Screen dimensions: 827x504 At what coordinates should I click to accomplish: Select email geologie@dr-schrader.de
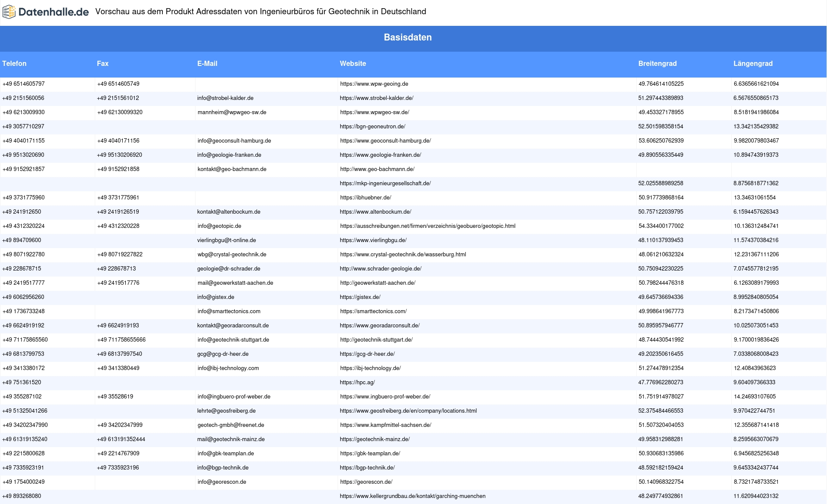(229, 269)
